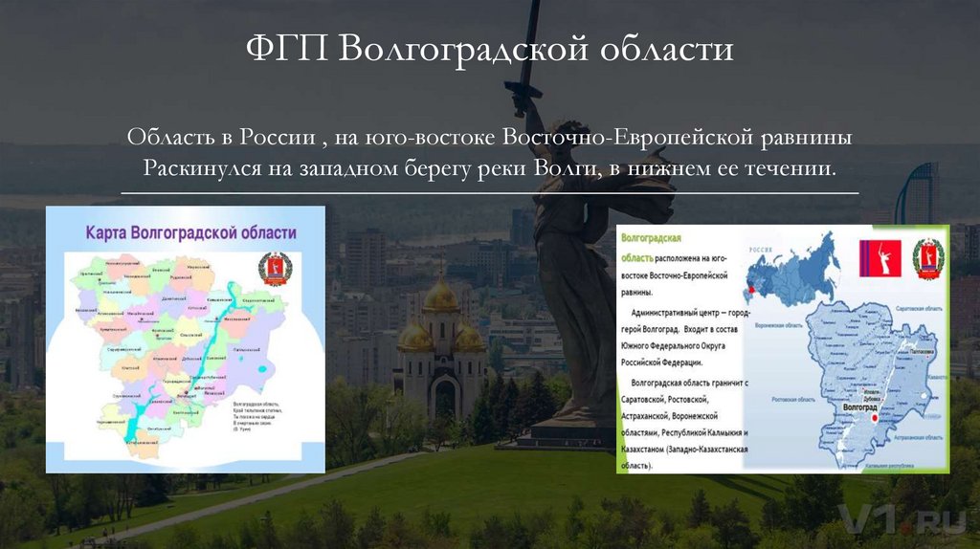Click the heading Карта Волгоградской области
The height and width of the screenshot is (549, 980).
click(190, 233)
